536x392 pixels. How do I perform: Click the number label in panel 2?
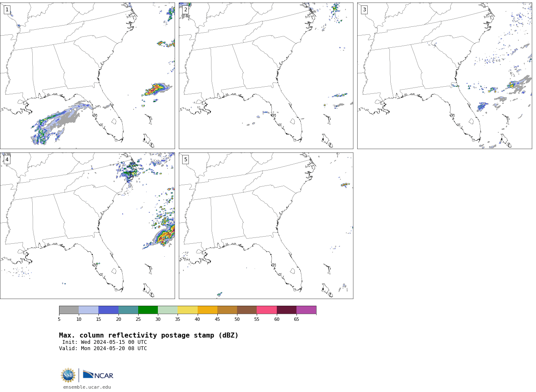pyautogui.click(x=186, y=10)
